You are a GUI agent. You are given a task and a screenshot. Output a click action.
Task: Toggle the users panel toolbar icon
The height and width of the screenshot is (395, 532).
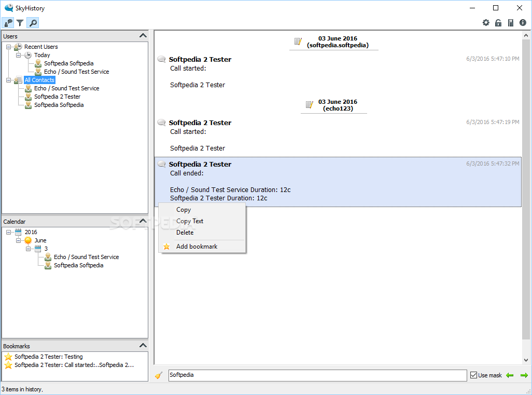coord(8,23)
